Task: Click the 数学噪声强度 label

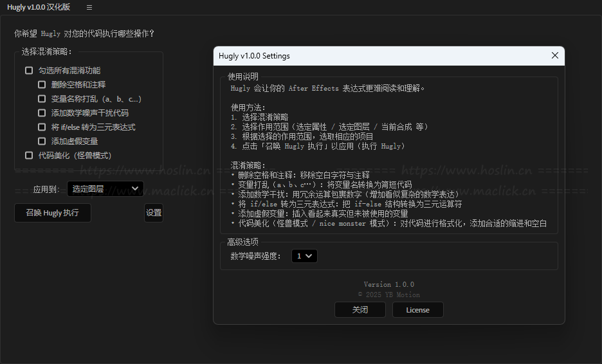Action: tap(256, 256)
